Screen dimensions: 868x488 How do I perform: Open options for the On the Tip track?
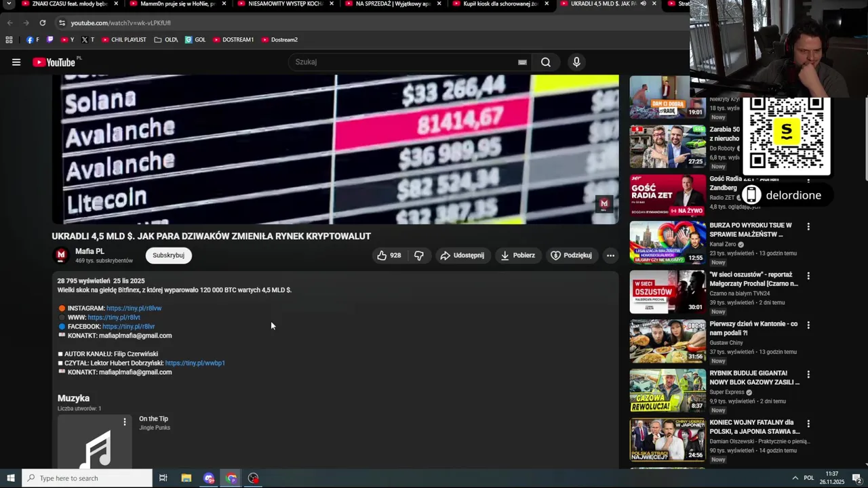124,422
